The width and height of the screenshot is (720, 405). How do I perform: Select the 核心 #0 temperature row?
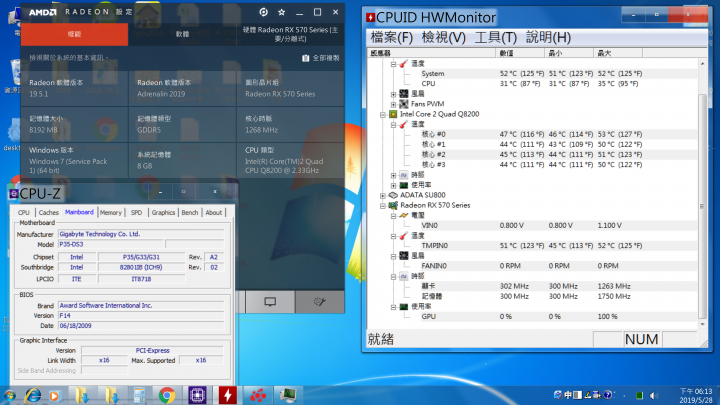click(x=532, y=135)
